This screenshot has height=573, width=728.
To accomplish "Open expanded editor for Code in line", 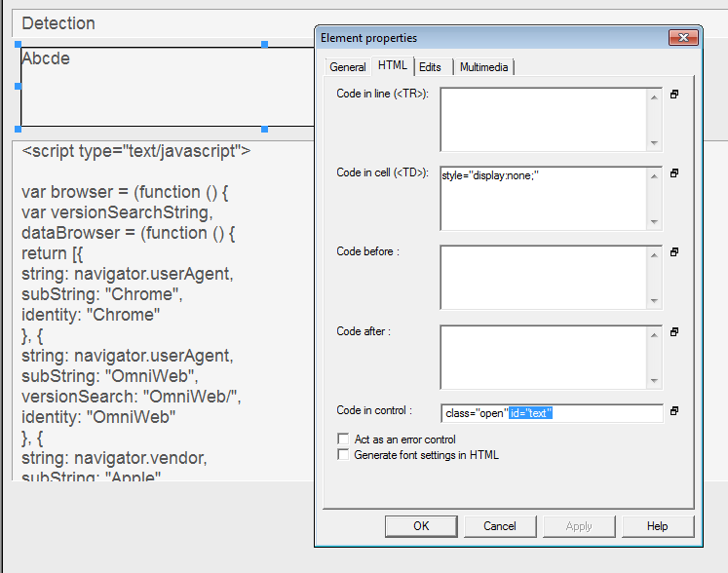I will click(674, 95).
